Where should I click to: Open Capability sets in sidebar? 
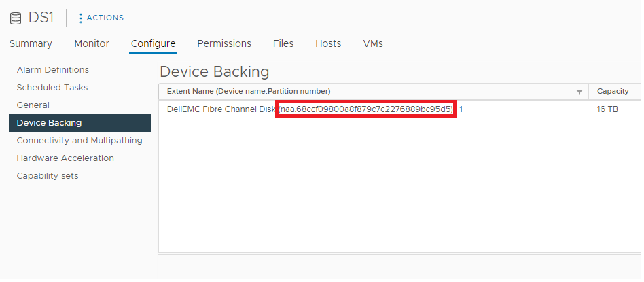point(48,176)
